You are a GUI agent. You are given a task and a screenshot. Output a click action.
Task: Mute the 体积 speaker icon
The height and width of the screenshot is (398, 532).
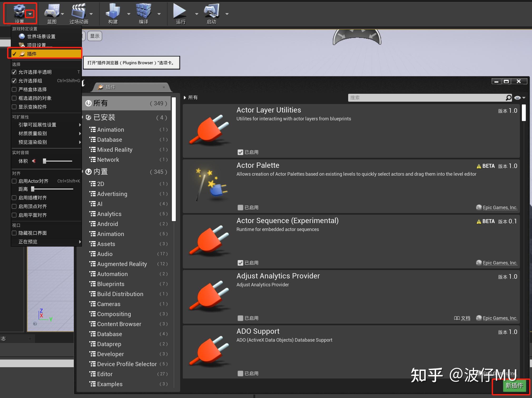[34, 161]
